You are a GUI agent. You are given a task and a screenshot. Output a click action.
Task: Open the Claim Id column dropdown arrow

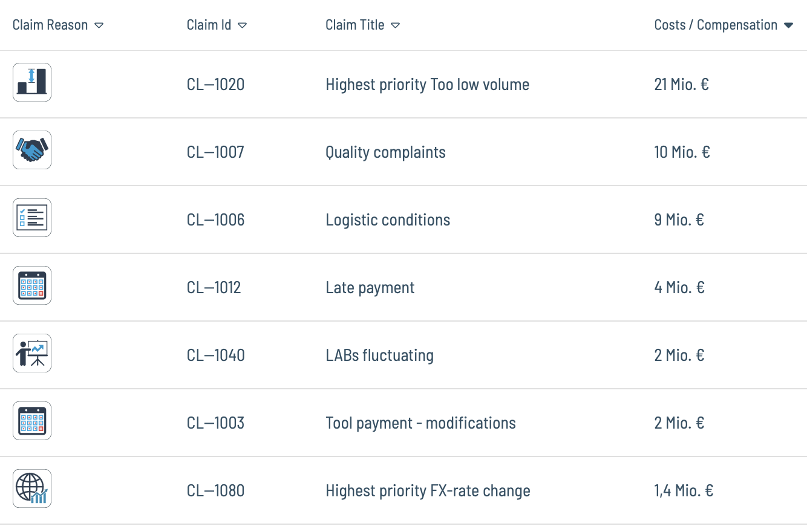click(x=242, y=25)
